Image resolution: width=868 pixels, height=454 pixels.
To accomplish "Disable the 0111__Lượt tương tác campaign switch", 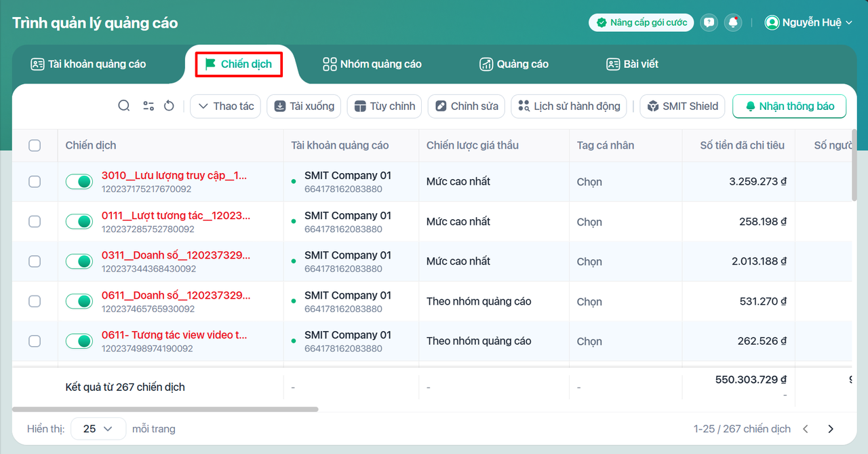I will coord(79,222).
